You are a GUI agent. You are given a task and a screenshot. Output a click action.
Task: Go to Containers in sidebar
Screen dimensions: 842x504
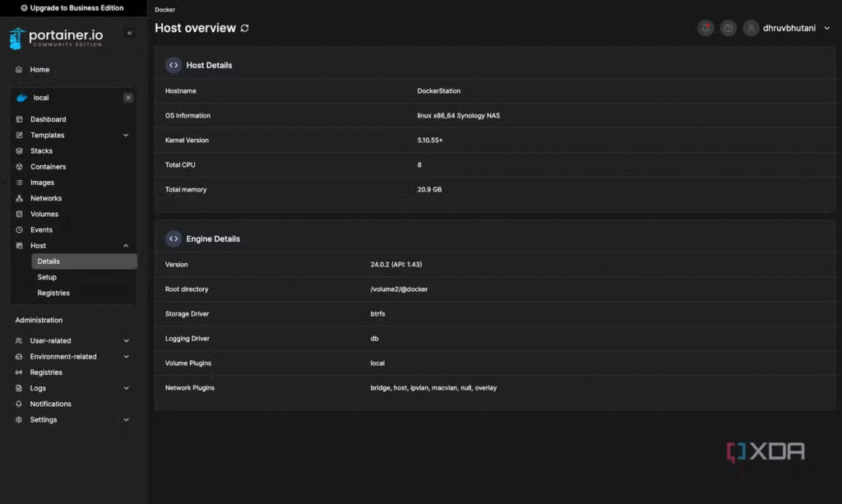tap(48, 167)
